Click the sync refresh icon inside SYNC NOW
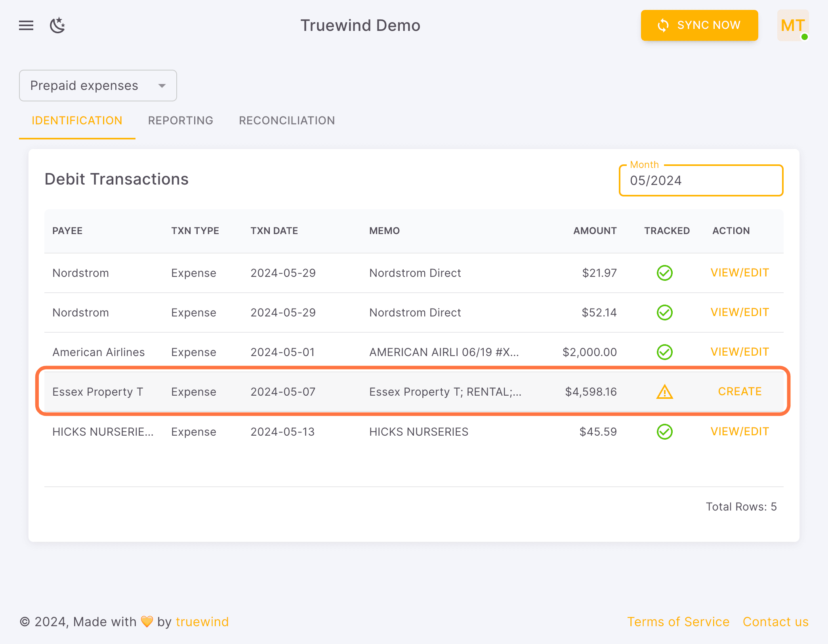 (663, 25)
